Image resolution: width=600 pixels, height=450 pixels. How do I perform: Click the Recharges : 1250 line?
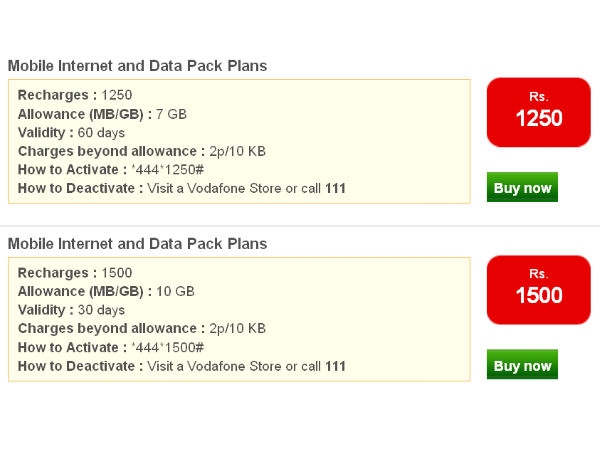pos(75,95)
